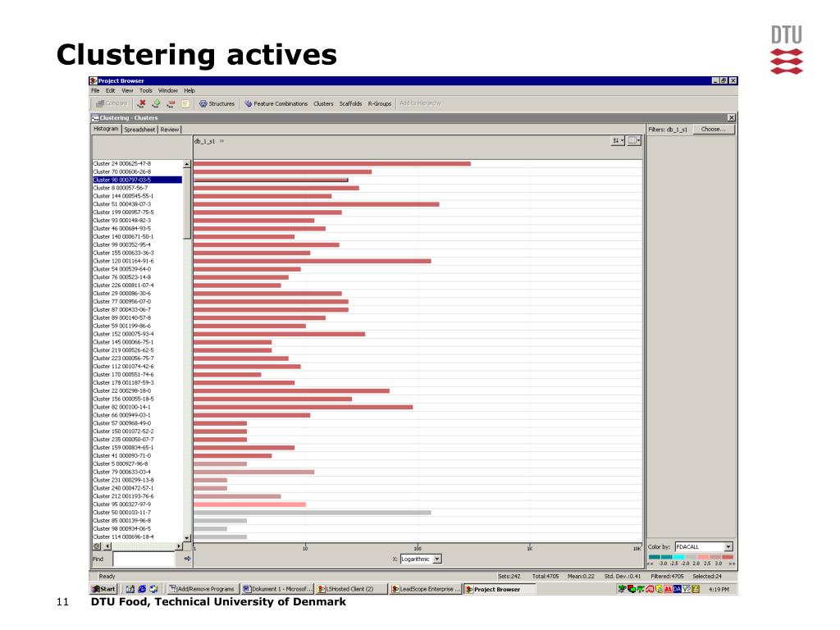Click the ATI tray icon
This screenshot has height=630, width=840.
click(650, 589)
